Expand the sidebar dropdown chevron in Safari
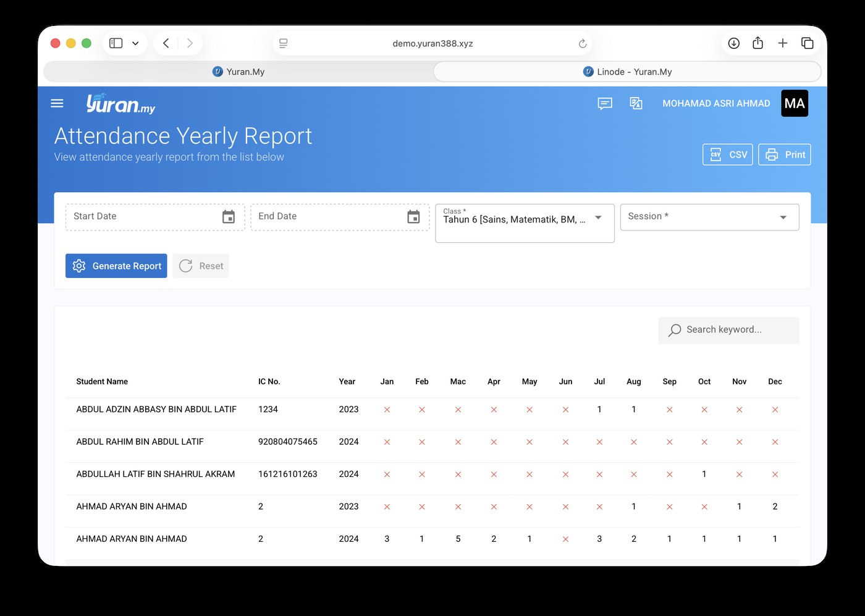The image size is (865, 616). point(135,43)
